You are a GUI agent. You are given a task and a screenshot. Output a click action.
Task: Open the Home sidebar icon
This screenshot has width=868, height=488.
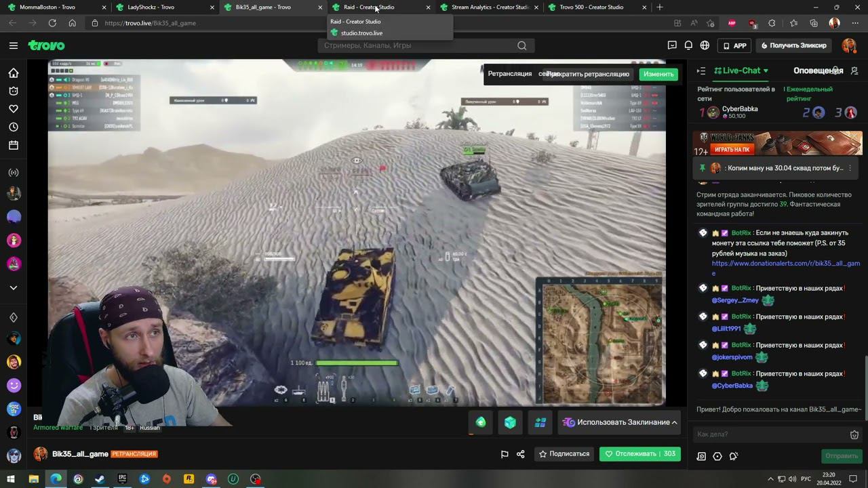coord(14,73)
